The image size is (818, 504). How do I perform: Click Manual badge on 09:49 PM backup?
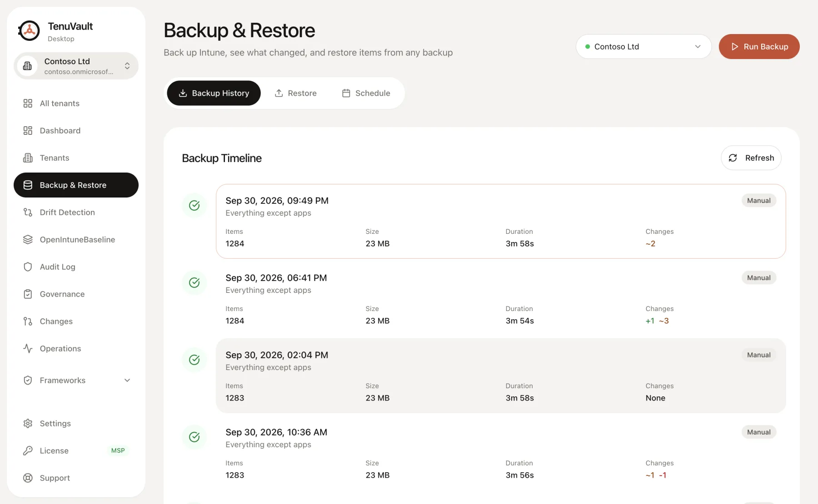(x=758, y=201)
